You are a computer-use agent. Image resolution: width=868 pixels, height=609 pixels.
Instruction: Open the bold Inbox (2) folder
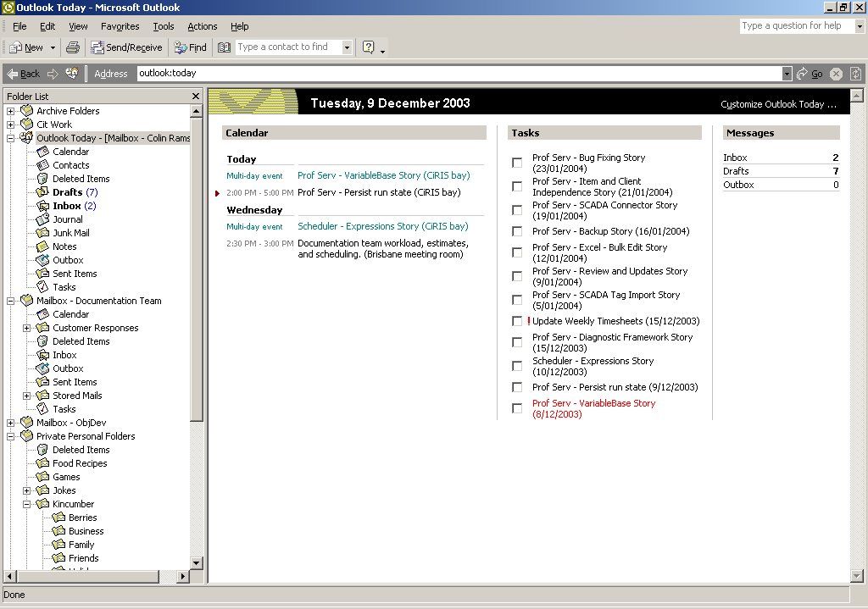click(75, 206)
